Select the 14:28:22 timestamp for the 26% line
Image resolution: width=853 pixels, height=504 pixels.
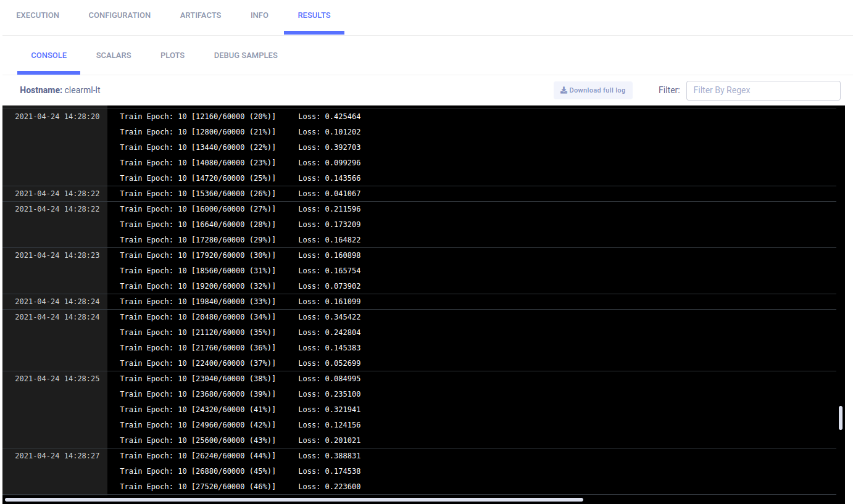(x=57, y=194)
